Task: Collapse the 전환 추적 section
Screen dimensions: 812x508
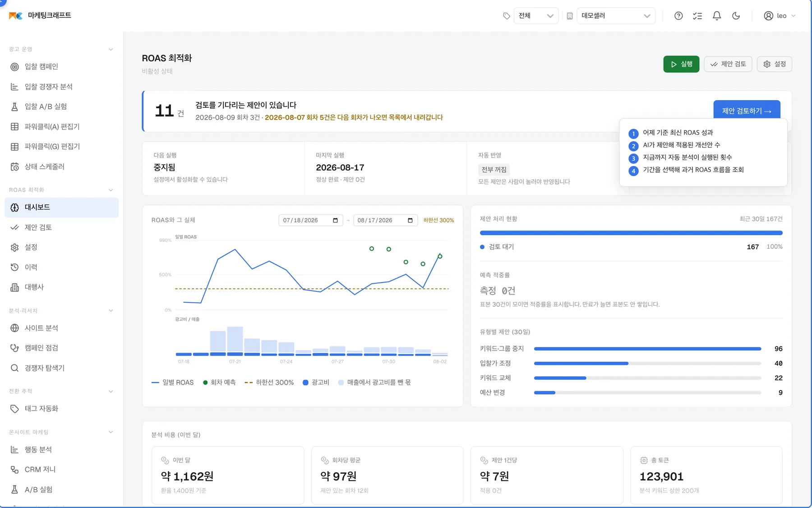Action: pos(111,391)
